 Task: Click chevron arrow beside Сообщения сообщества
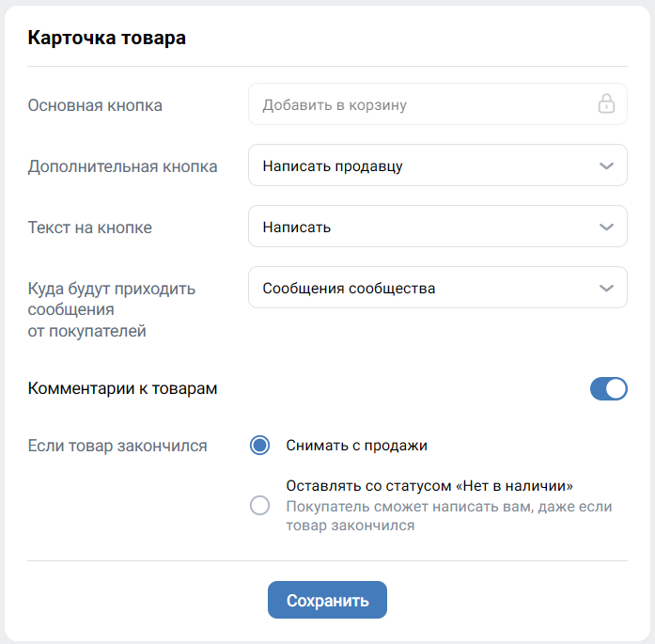(606, 289)
